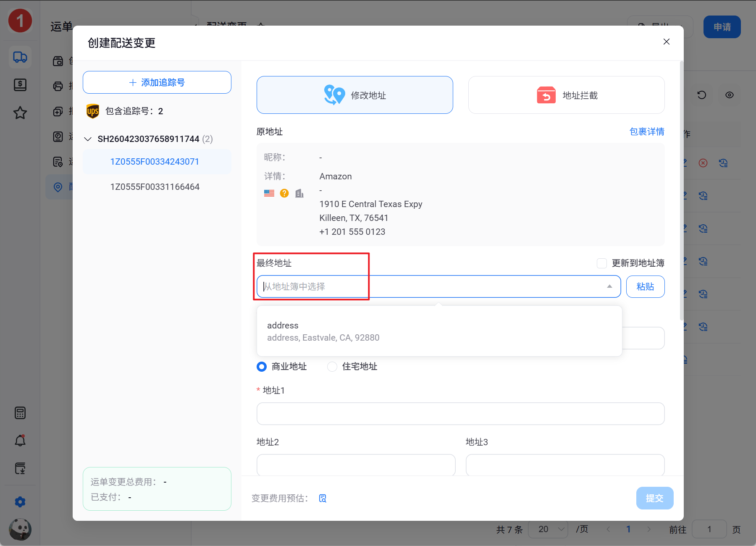Click the Amazon text in 原地址
756x546 pixels.
336,176
